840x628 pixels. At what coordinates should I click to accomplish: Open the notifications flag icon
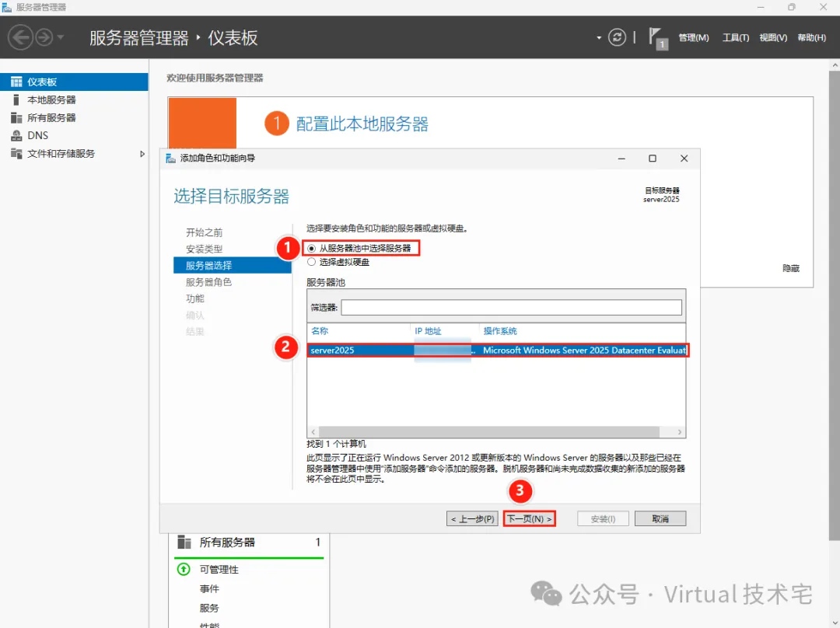[x=658, y=38]
